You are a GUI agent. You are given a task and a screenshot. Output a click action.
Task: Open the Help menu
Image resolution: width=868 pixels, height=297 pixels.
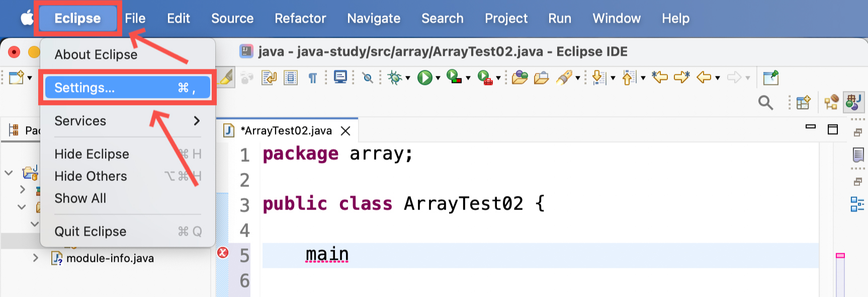pos(675,19)
